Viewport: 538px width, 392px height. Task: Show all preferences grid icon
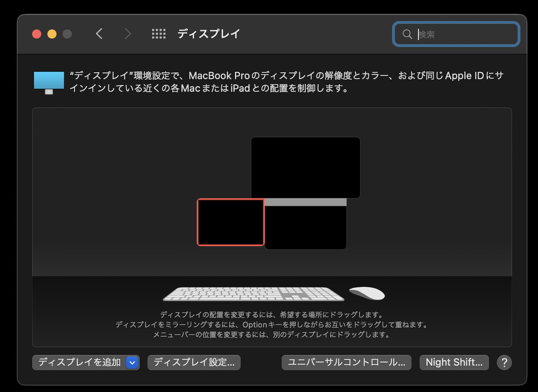[x=158, y=34]
